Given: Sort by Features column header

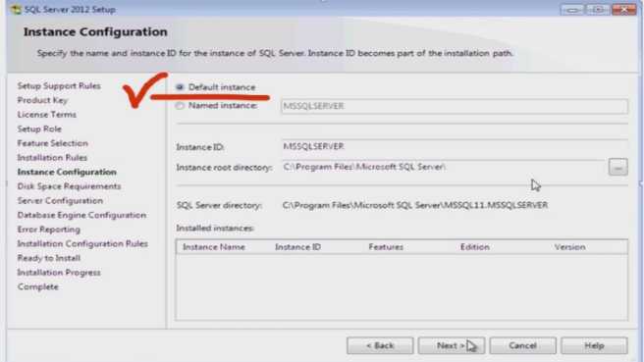Looking at the screenshot, I should [386, 247].
